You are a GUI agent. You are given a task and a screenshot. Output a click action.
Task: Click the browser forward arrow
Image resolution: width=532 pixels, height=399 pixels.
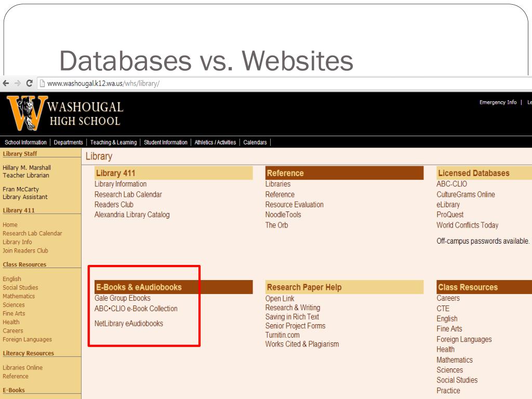coord(18,83)
